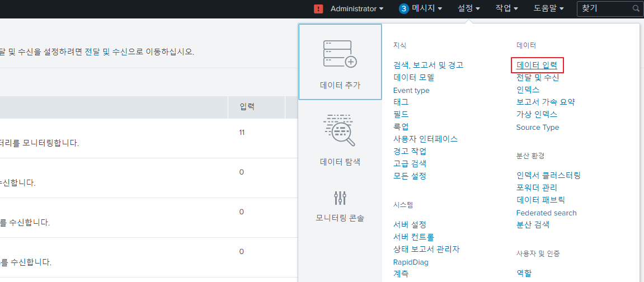Open 모든 설정 page
This screenshot has height=282, width=644.
pyautogui.click(x=410, y=176)
